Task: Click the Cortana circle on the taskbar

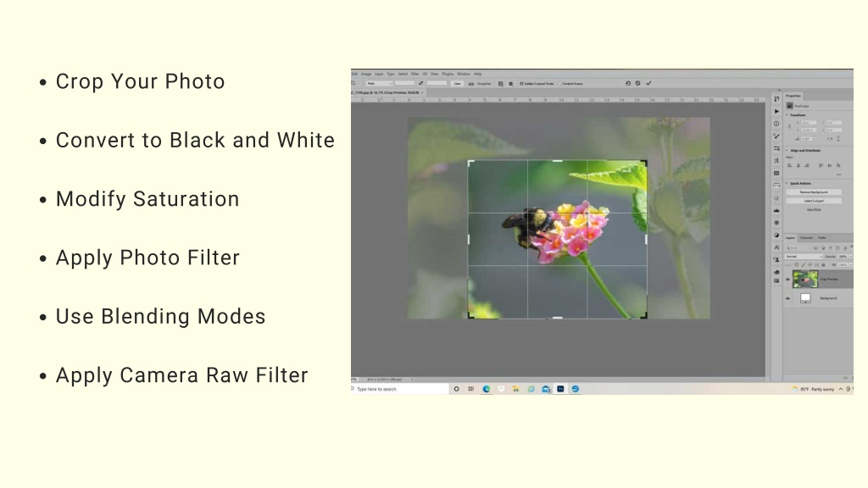Action: [x=456, y=389]
